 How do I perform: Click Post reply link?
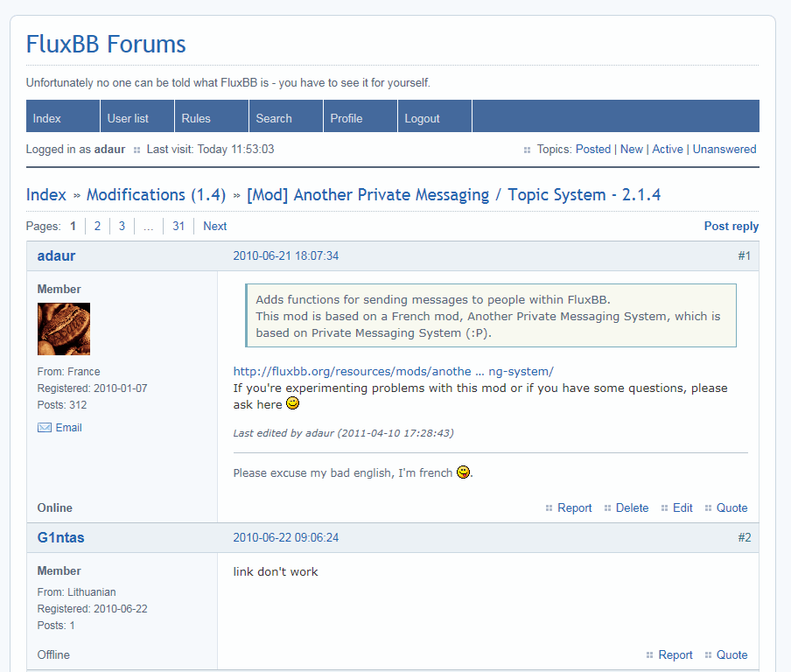731,226
